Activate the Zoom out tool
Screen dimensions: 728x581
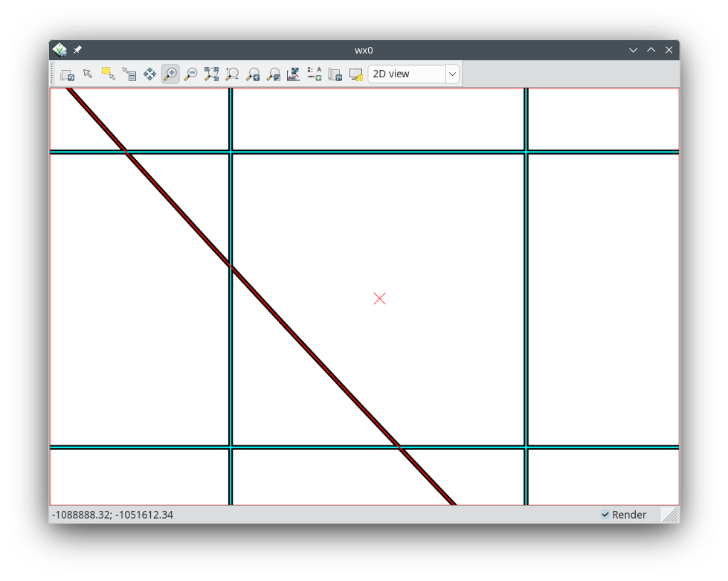click(x=191, y=74)
